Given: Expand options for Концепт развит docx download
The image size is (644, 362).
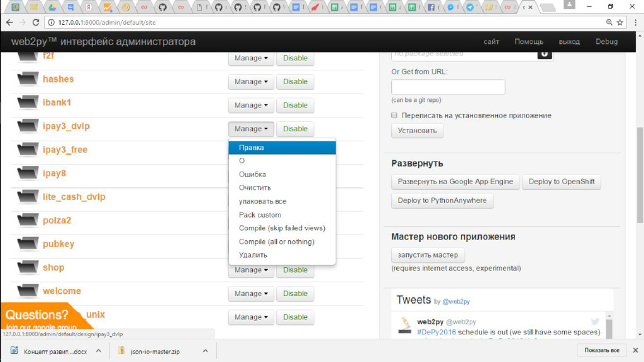Looking at the screenshot, I should 99,351.
